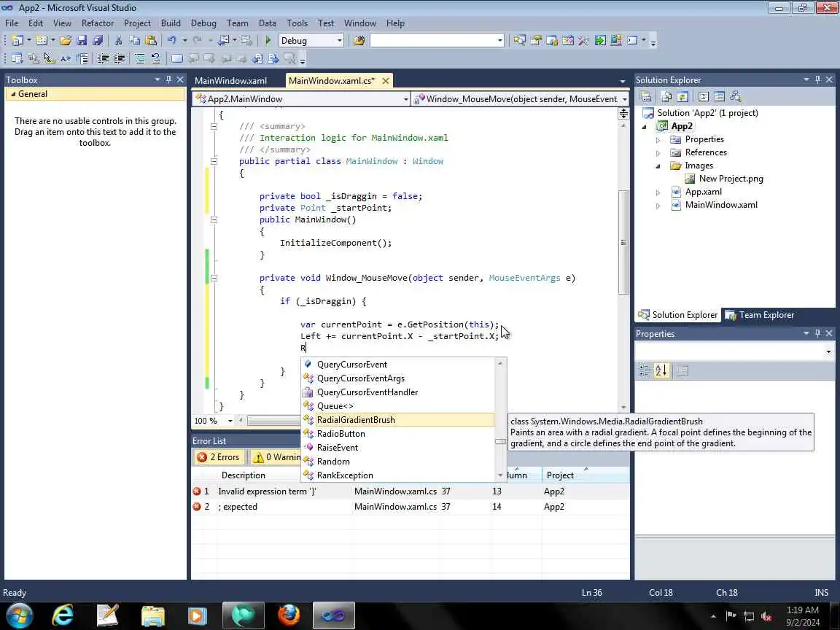Switch to the Team Explorer tab

(761, 315)
